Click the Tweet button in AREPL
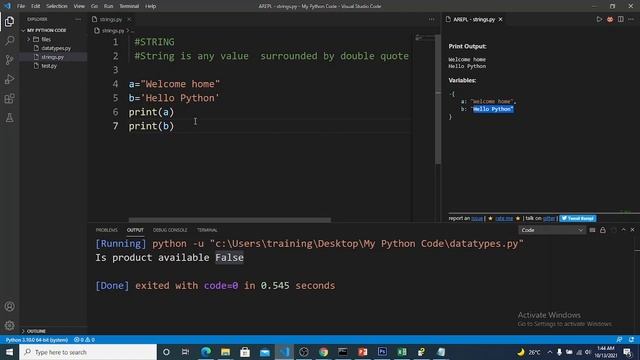The width and height of the screenshot is (640, 360). tap(578, 218)
